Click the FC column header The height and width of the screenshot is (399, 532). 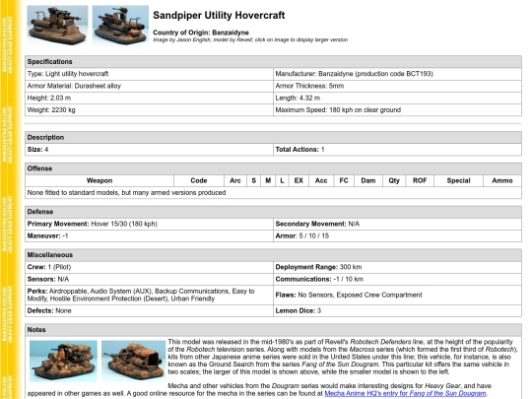pyautogui.click(x=344, y=180)
